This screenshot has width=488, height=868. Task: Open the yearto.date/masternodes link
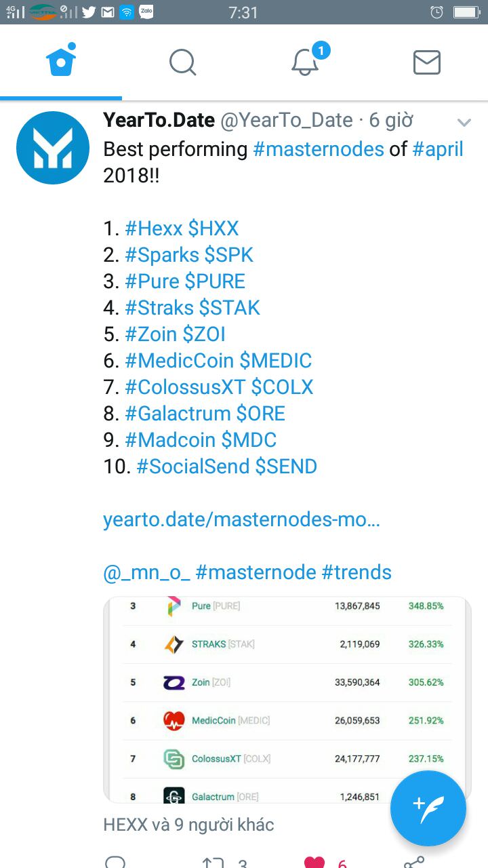click(242, 520)
